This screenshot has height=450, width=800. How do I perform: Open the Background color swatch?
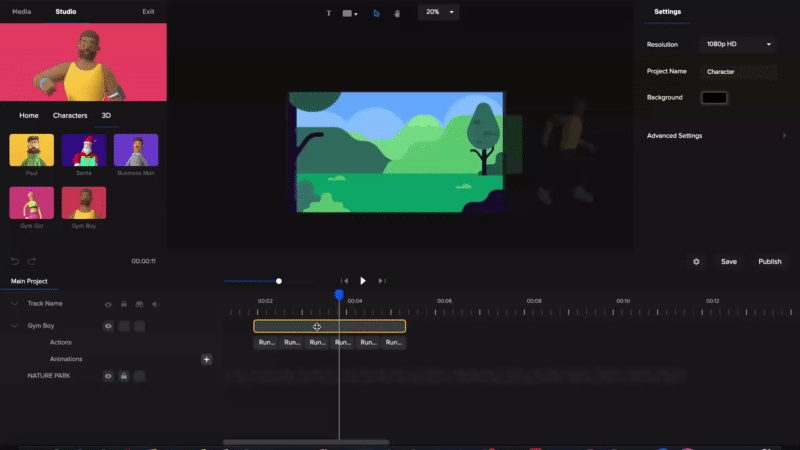(715, 98)
